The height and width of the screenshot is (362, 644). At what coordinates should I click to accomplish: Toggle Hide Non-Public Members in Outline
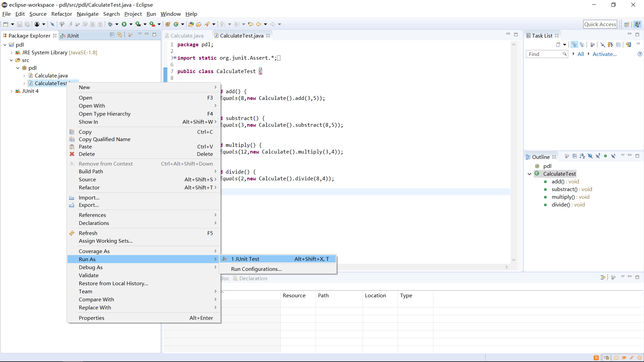[605, 156]
